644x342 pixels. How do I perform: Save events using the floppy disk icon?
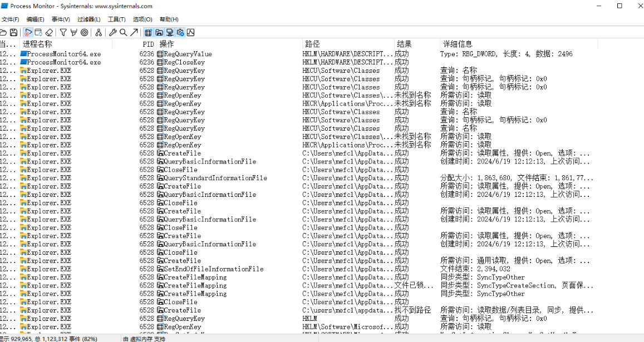(13, 32)
